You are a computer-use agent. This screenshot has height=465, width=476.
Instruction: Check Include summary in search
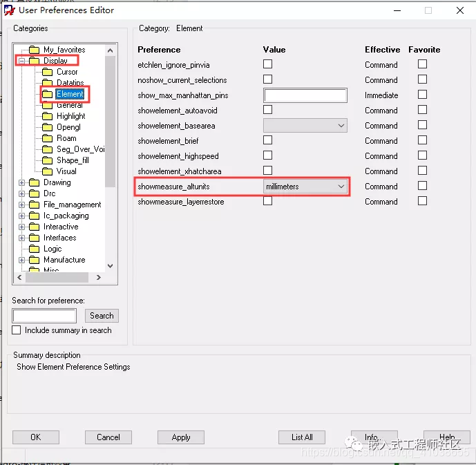17,330
